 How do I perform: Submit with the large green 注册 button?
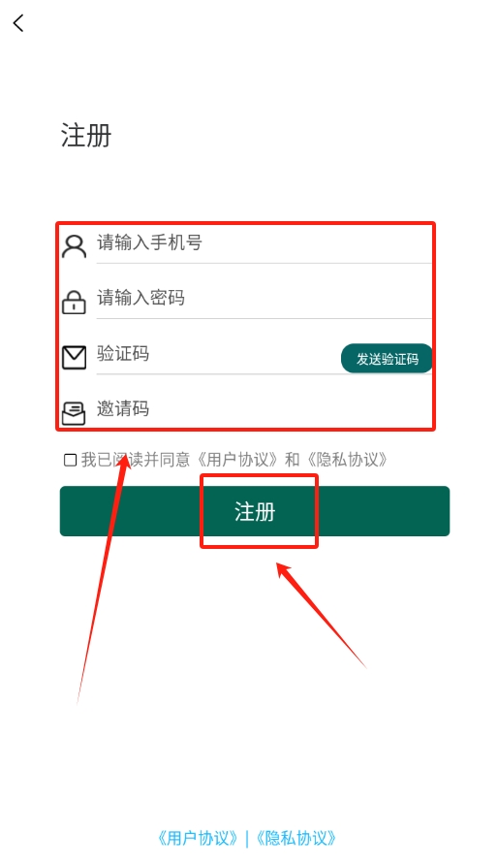coord(255,511)
